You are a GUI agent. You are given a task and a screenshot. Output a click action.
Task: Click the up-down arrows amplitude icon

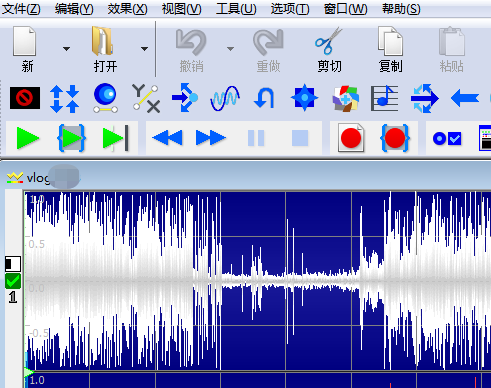point(65,98)
